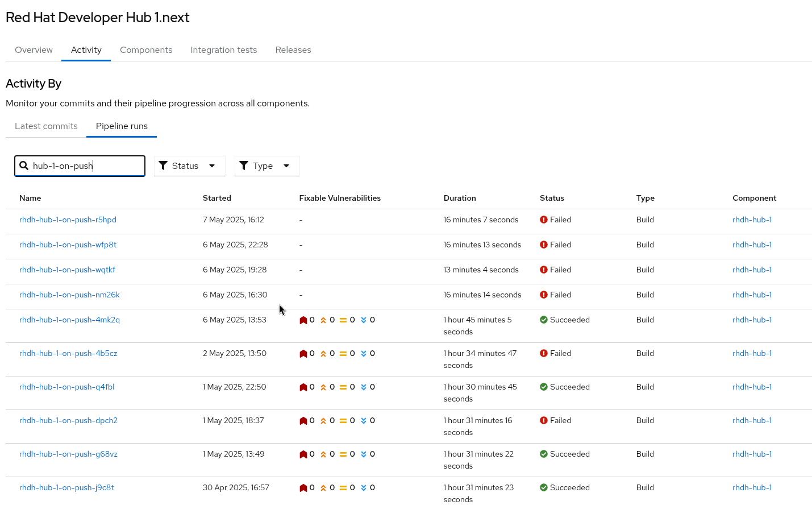This screenshot has width=812, height=509.
Task: Open rhdh-hub-1 component link in nm26k row
Action: click(752, 295)
